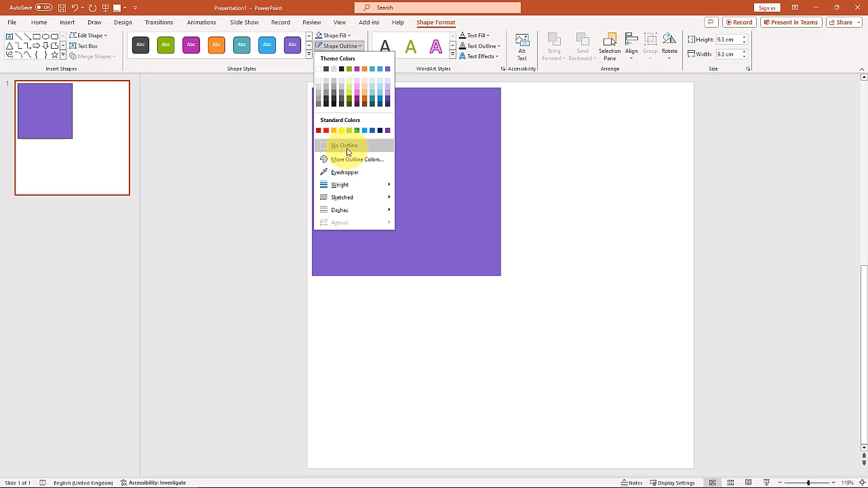This screenshot has height=488, width=868.
Task: Apply the orange Abc shape style
Action: point(216,45)
